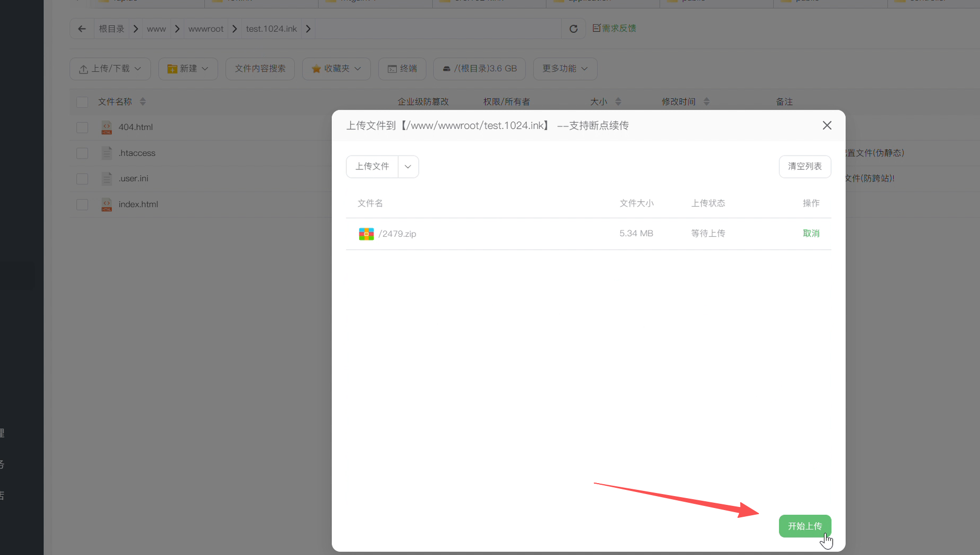Image resolution: width=980 pixels, height=555 pixels.
Task: Open the 新建 creation dropdown
Action: coord(188,68)
